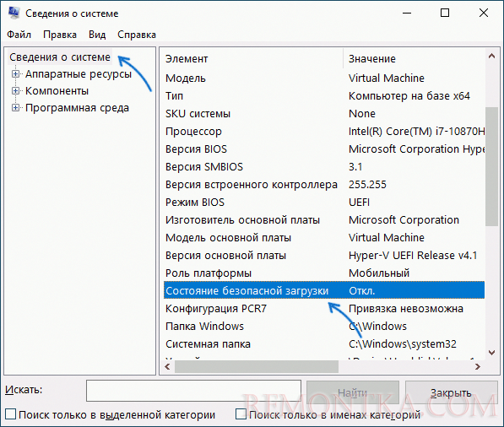
Task: Expand the Компоненты tree node
Action: coord(15,91)
